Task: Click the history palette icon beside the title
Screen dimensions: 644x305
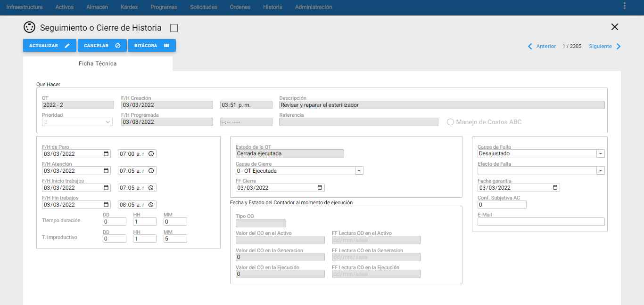Action: tap(29, 27)
